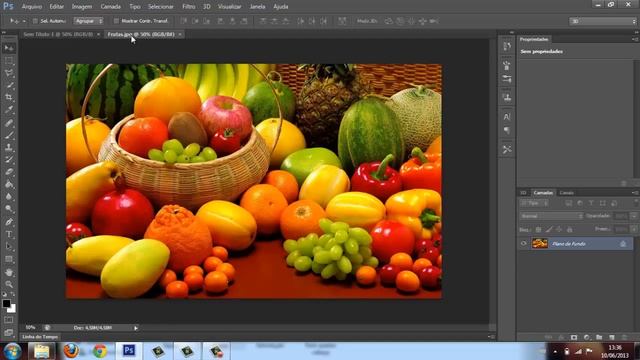Select the Rectangle shape tool
This screenshot has height=360, width=640.
[9, 259]
